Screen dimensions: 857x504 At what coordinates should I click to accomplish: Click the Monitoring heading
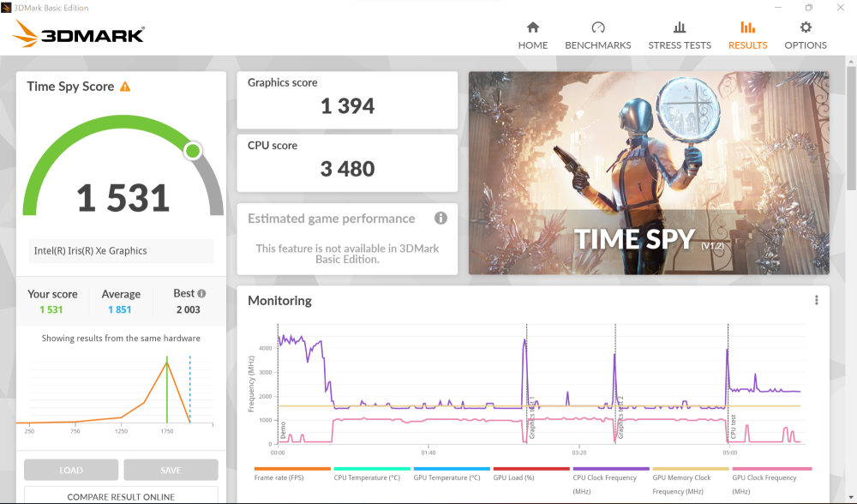tap(280, 301)
